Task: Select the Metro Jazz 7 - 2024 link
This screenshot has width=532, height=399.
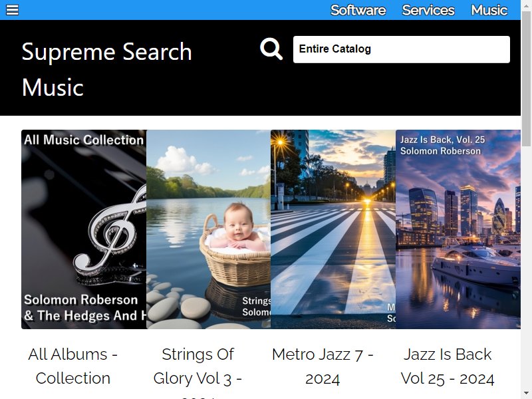Action: coord(323,366)
